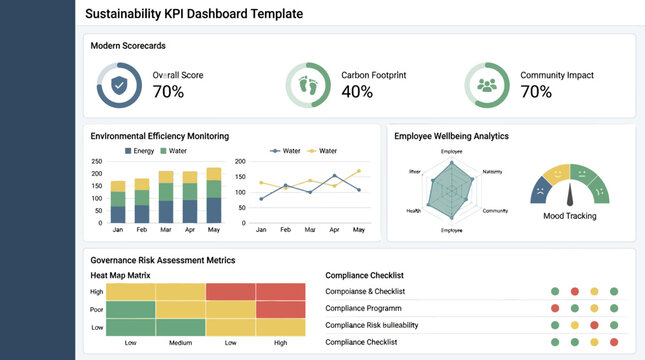Screen dimensions: 645x360
Task: Select the Mar stacked bar
Action: [166, 197]
